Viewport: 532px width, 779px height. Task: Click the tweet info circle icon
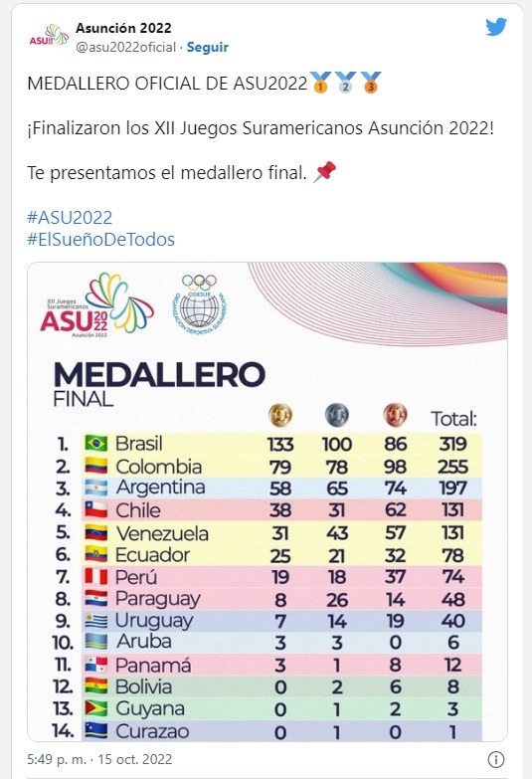tap(496, 759)
